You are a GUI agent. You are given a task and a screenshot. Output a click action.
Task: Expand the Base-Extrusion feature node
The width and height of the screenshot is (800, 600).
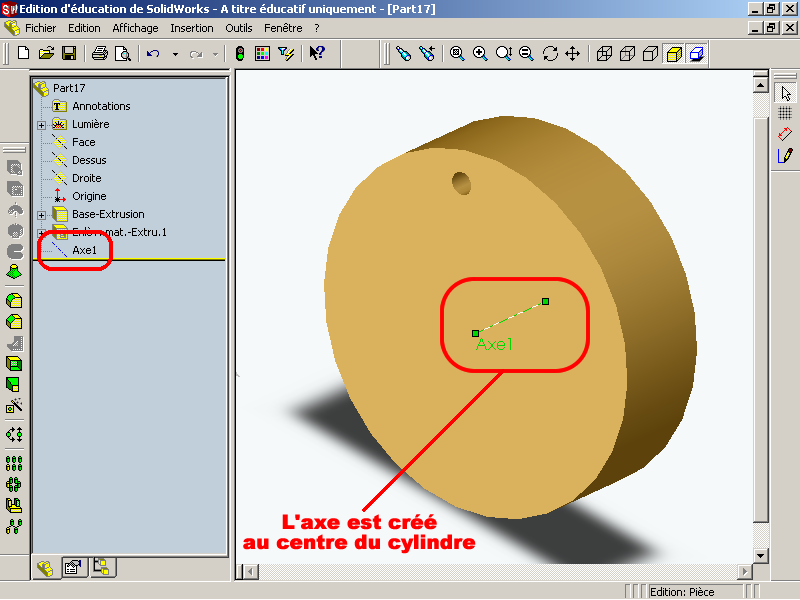coord(42,215)
